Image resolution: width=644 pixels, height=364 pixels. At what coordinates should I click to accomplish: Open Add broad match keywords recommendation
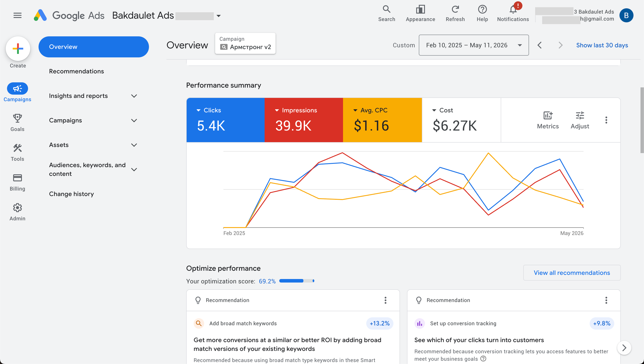coord(243,323)
